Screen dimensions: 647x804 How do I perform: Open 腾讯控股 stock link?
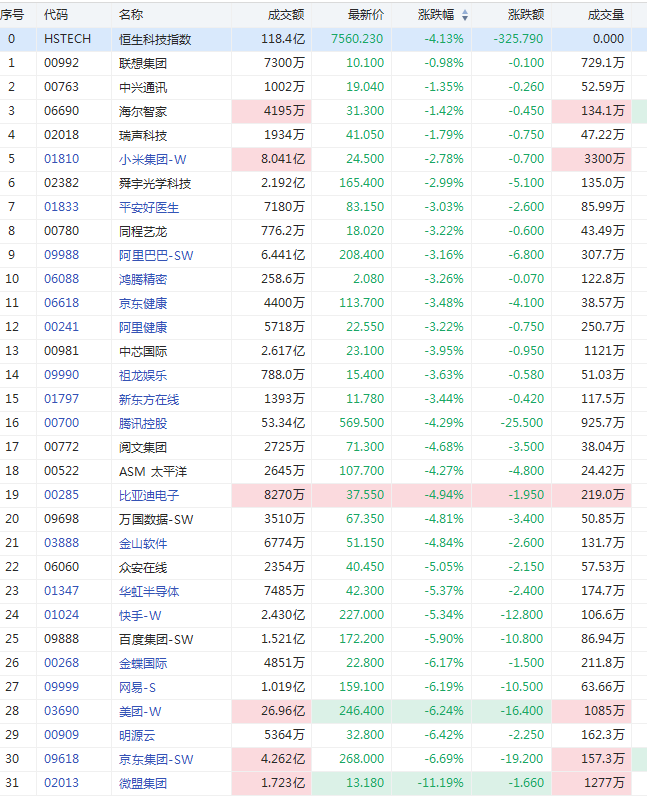[143, 424]
